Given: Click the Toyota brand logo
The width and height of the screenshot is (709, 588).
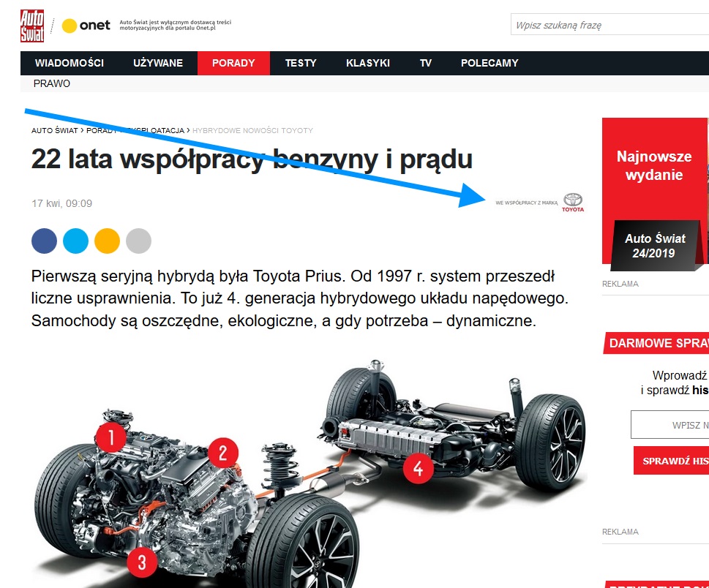Looking at the screenshot, I should click(573, 202).
